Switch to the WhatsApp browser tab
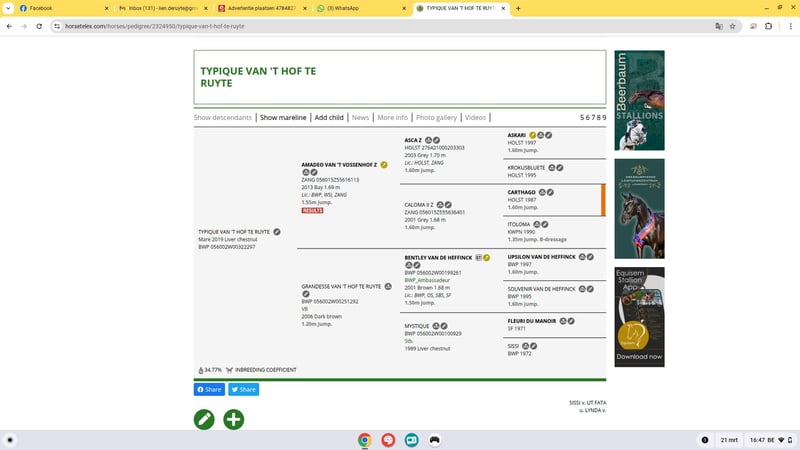Image resolution: width=800 pixels, height=450 pixels. coord(360,7)
